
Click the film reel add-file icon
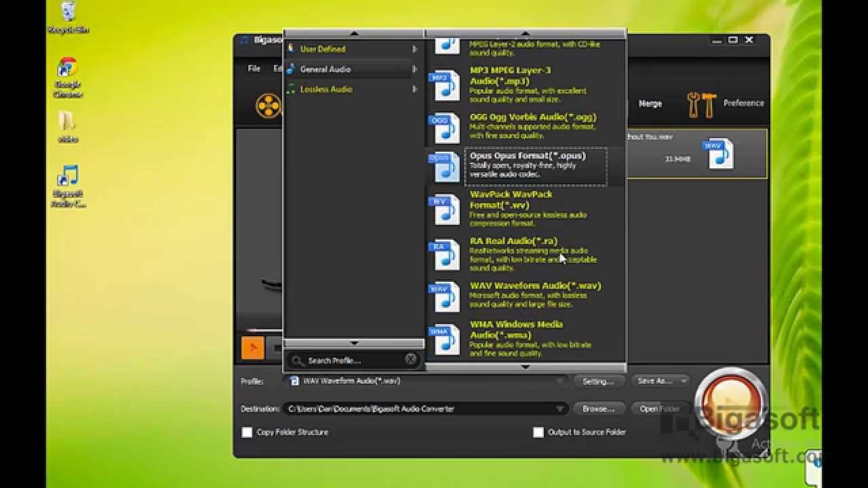[269, 106]
